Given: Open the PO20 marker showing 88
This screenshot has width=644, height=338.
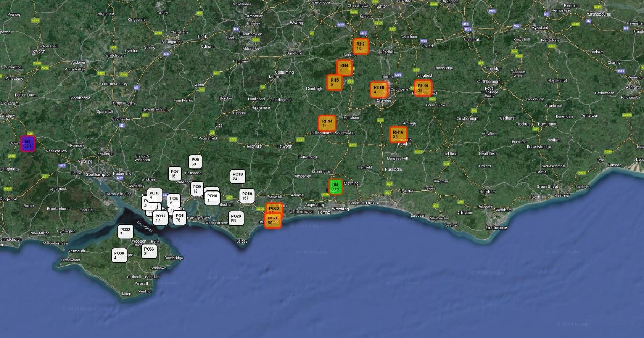Looking at the screenshot, I should 237,218.
